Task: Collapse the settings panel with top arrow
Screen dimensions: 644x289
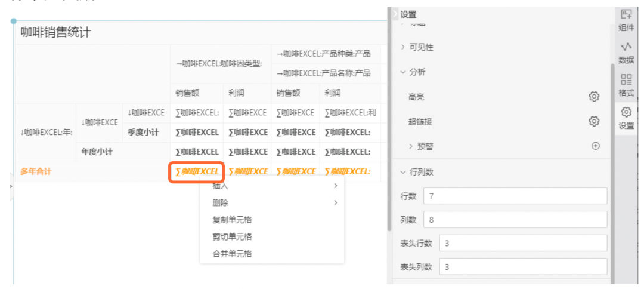Action: (x=395, y=14)
